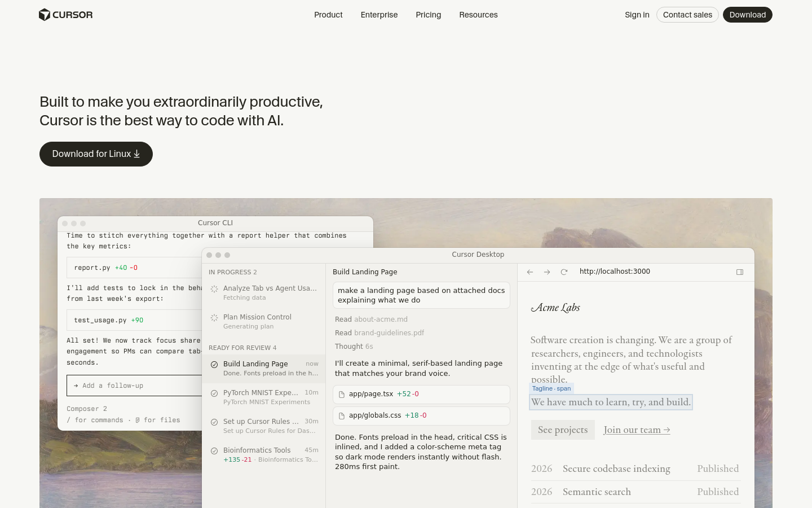
Task: Click the app/globals.css file icon
Action: pyautogui.click(x=342, y=416)
